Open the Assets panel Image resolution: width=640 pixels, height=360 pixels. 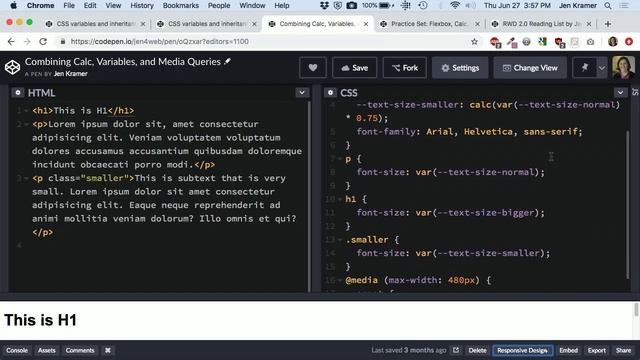tap(47, 350)
